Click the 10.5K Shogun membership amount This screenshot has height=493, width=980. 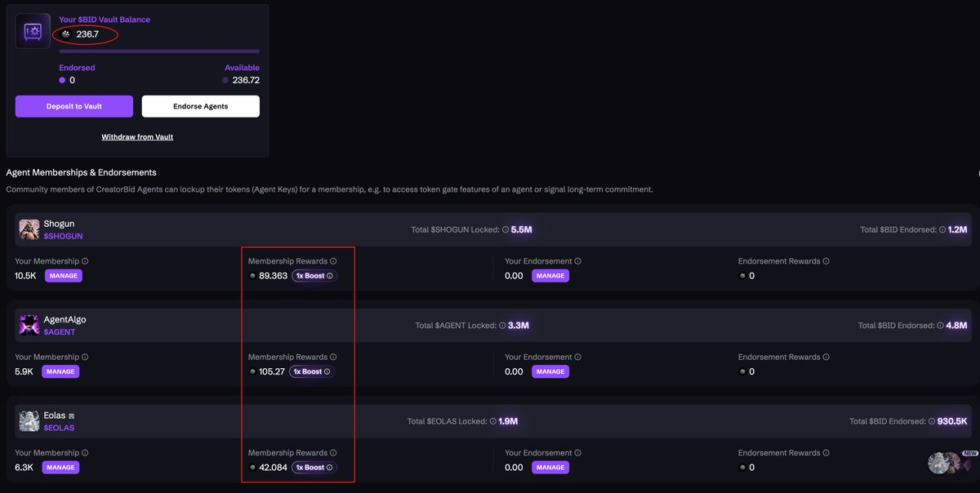pyautogui.click(x=25, y=276)
